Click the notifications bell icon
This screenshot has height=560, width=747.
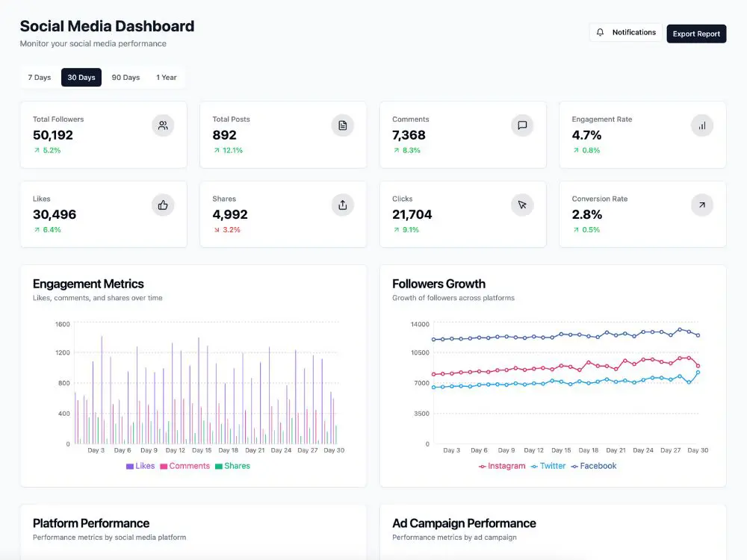click(601, 32)
